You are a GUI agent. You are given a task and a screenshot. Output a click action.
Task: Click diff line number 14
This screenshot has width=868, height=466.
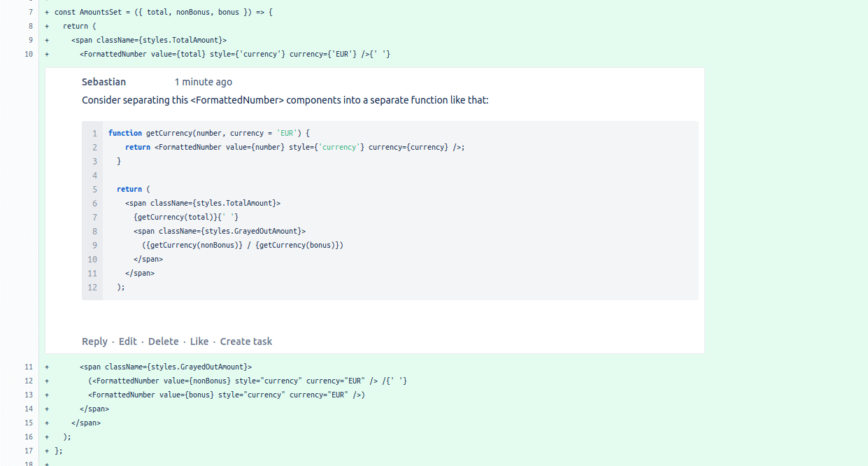29,409
